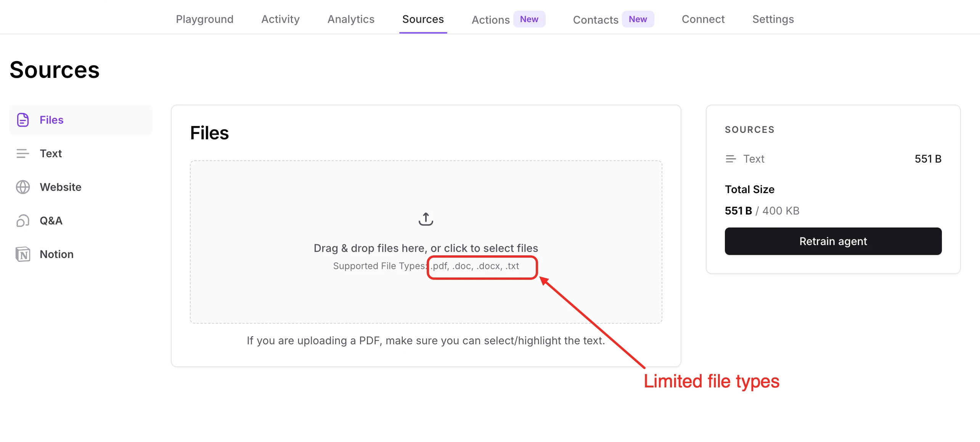Click 'Drag & drop files here' upload text

tap(426, 248)
